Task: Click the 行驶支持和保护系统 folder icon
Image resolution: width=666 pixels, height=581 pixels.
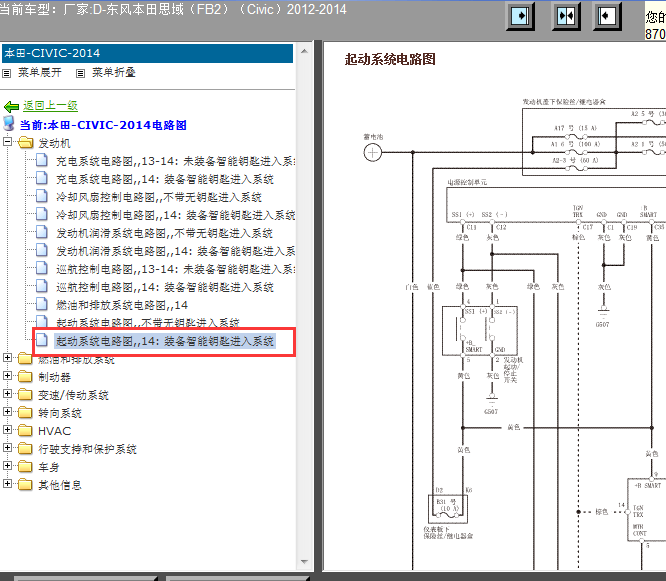Action: click(25, 448)
